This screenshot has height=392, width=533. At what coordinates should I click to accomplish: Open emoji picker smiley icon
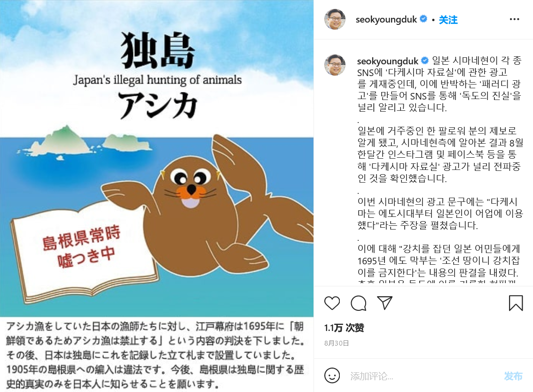(332, 376)
